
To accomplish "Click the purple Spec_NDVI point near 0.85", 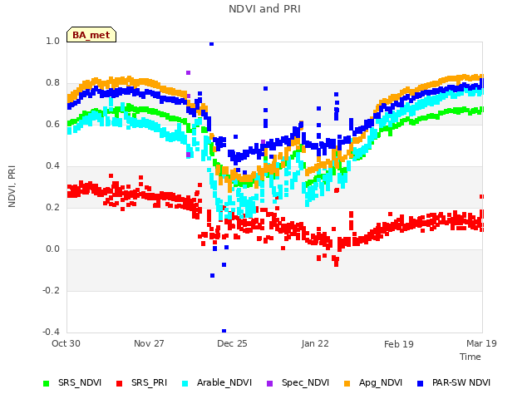I will pyautogui.click(x=189, y=72).
